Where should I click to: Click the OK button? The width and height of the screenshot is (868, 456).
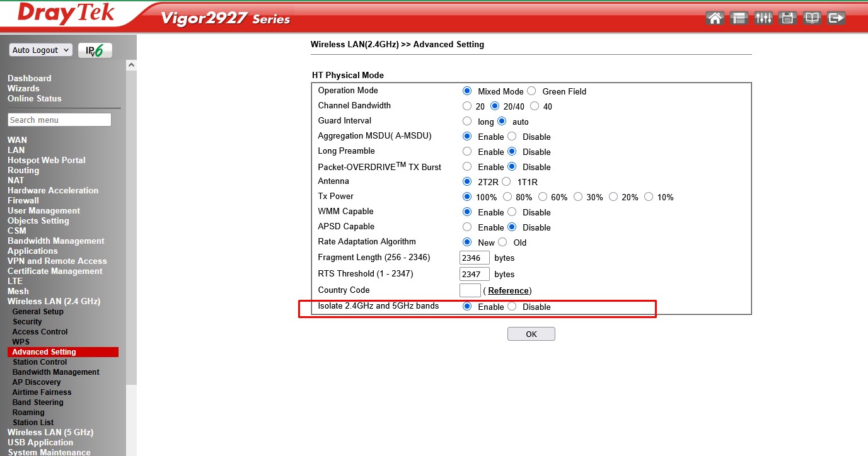pos(531,334)
